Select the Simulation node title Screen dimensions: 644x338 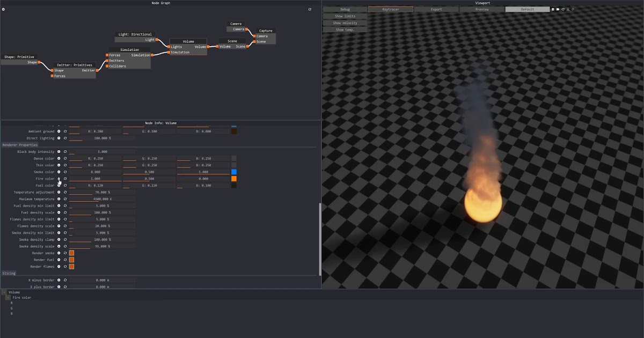pos(129,50)
